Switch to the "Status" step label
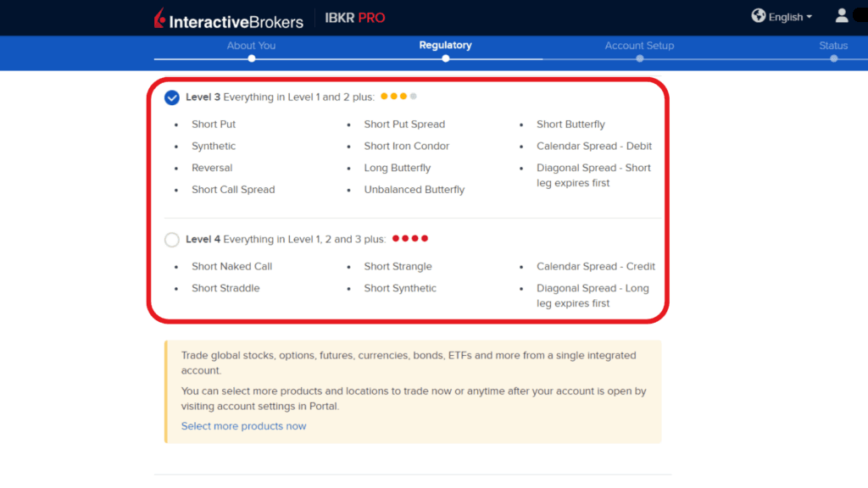Image resolution: width=868 pixels, height=488 pixels. point(833,46)
